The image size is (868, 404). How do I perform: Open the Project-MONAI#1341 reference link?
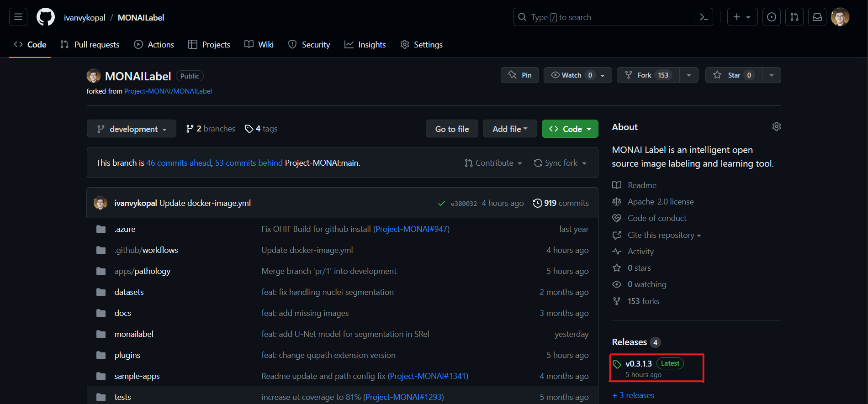pos(428,376)
